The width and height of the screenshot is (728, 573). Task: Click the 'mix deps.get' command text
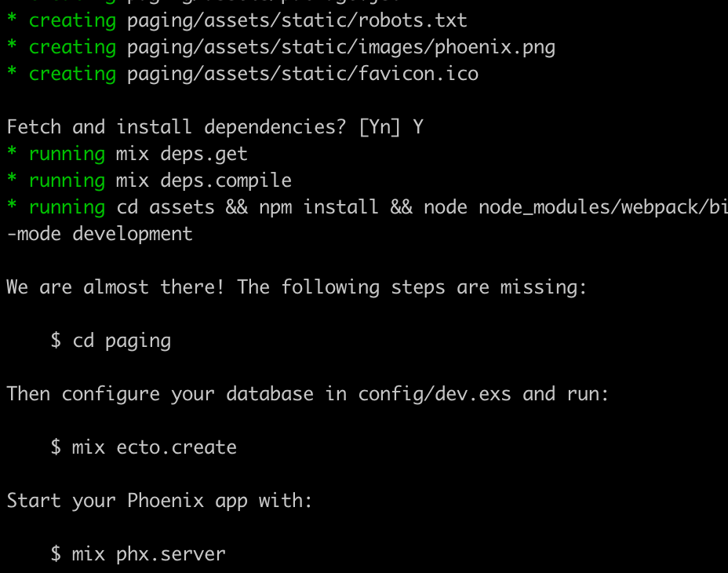[181, 155]
